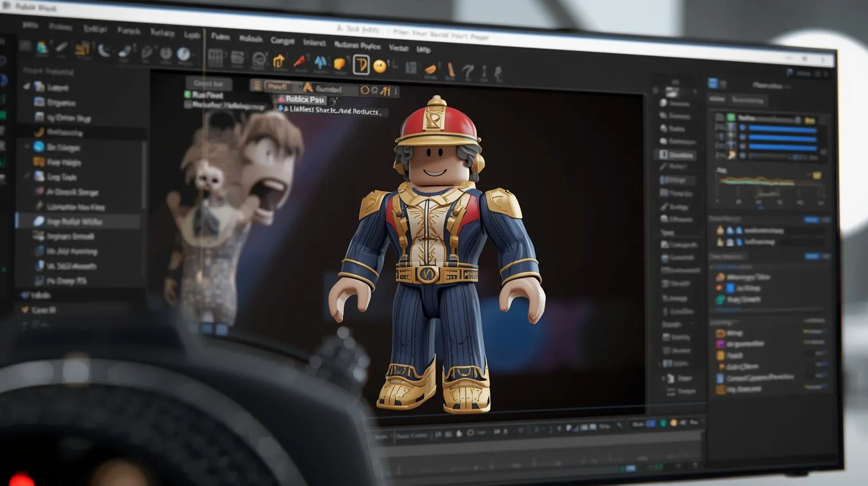Screen dimensions: 868x486
Task: Open the Vedut menu
Action: (399, 48)
